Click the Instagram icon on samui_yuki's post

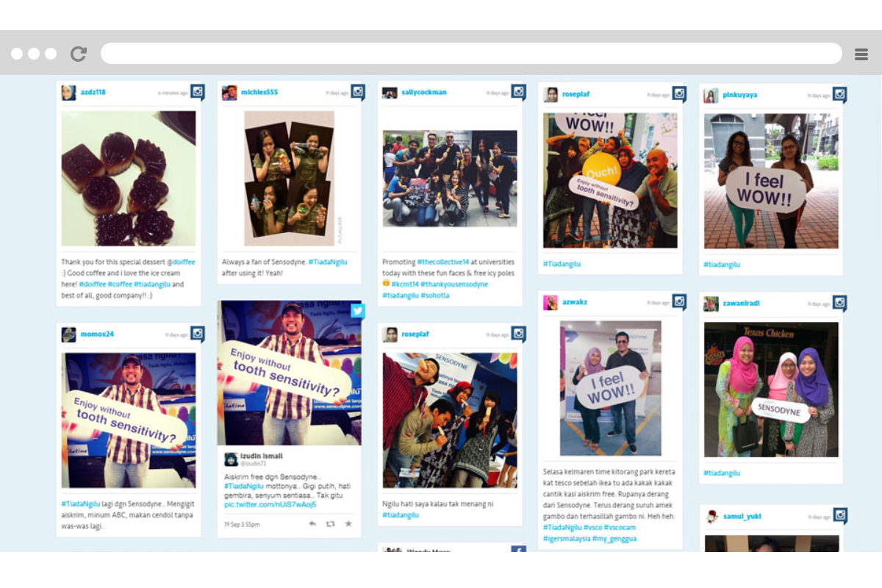[839, 516]
